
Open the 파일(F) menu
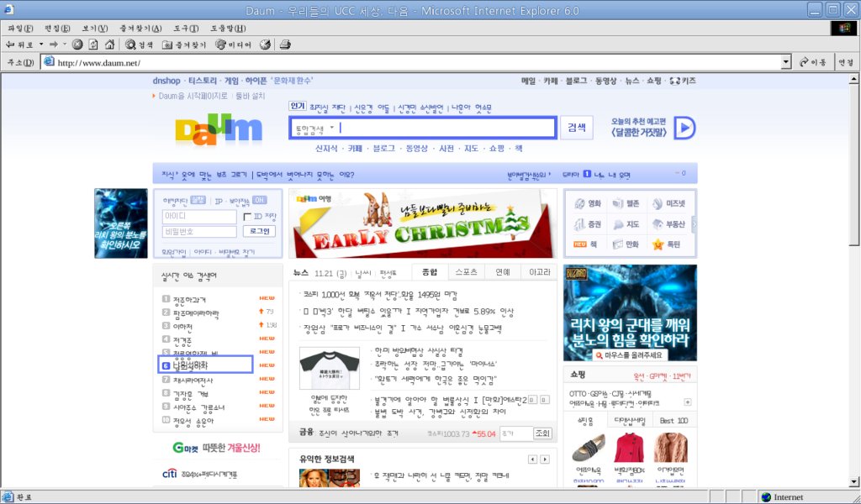click(x=20, y=28)
